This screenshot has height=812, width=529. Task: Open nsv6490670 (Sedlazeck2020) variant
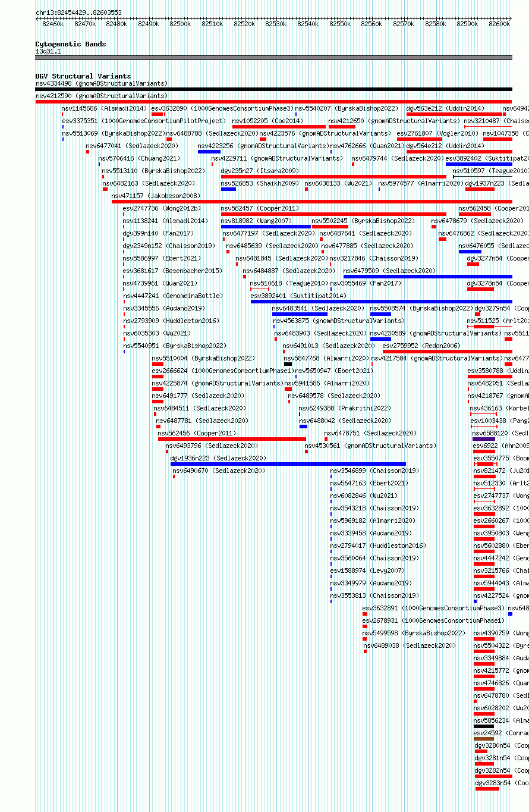click(219, 471)
